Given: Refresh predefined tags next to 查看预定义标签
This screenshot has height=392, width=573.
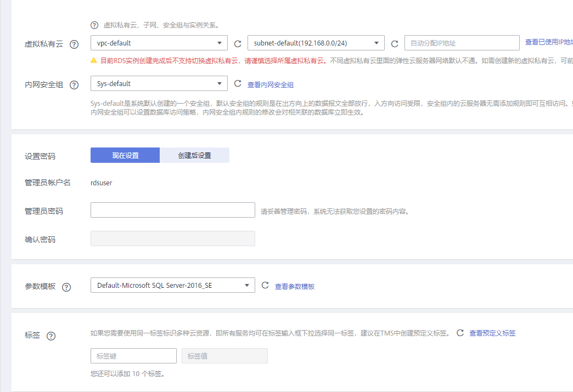Looking at the screenshot, I should coord(460,332).
